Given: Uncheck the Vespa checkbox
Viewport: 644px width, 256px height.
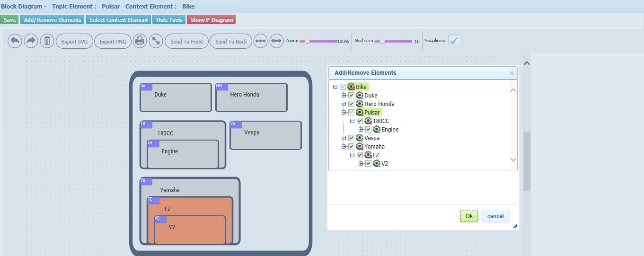Looking at the screenshot, I should pos(351,138).
